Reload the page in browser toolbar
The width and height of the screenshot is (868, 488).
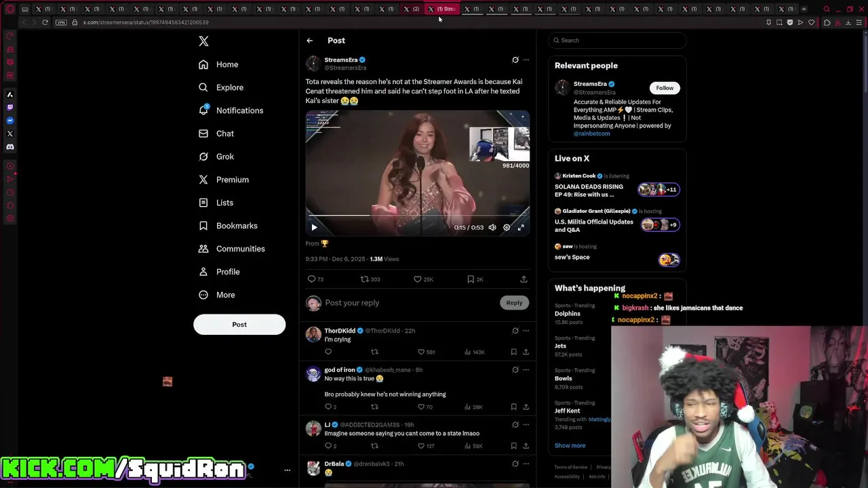pyautogui.click(x=45, y=22)
